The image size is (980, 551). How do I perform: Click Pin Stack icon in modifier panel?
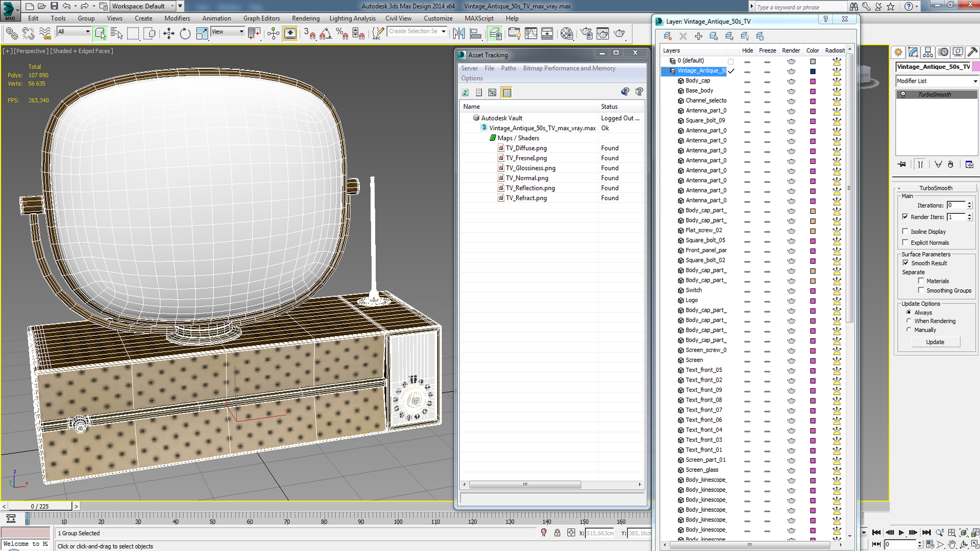pyautogui.click(x=902, y=164)
